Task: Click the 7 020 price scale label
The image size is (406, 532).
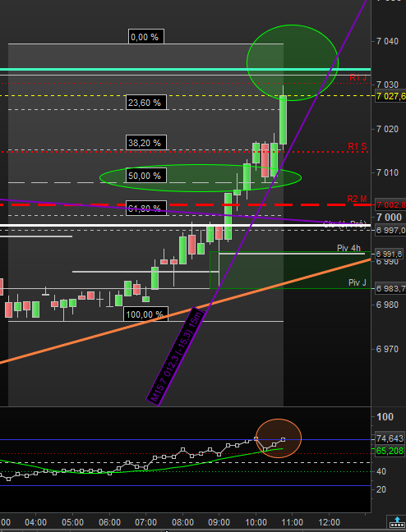Action: point(387,129)
